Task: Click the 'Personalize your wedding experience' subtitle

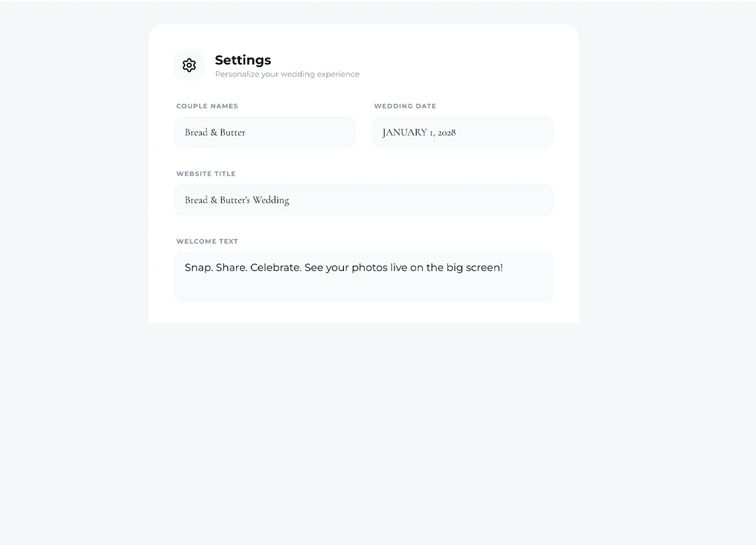Action: click(287, 74)
